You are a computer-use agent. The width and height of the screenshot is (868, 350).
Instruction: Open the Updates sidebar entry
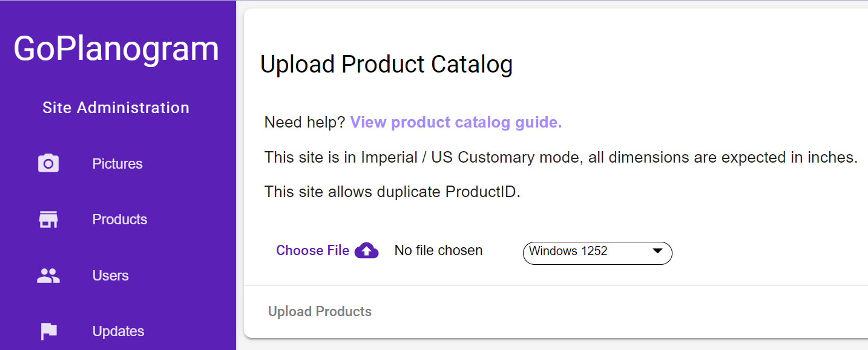pos(119,331)
